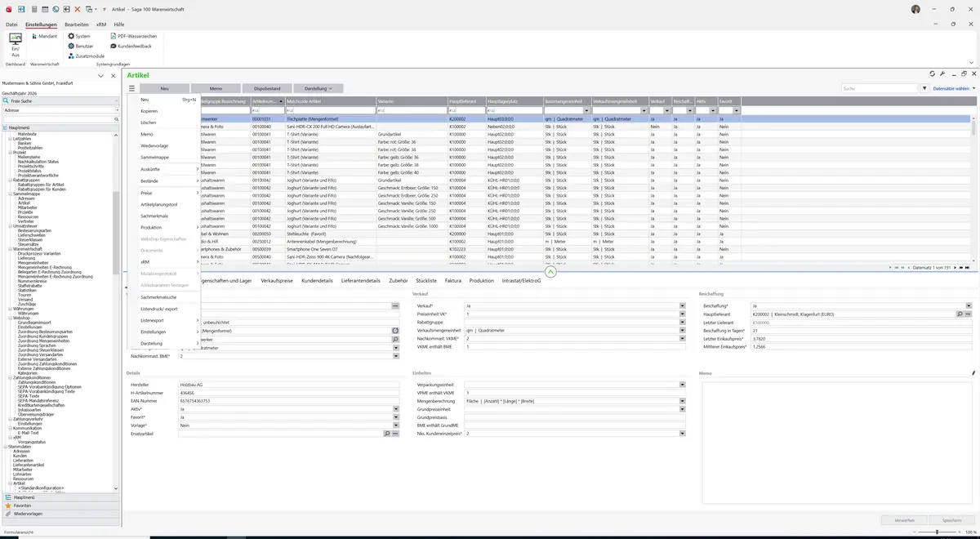The image size is (980, 539).
Task: Expand the Verkauf dropdown
Action: pyautogui.click(x=682, y=305)
